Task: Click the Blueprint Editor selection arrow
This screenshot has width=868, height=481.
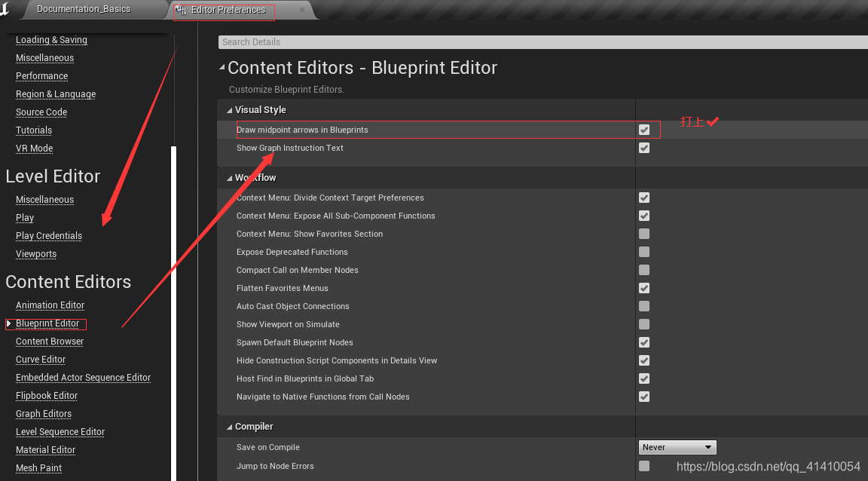Action: pyautogui.click(x=9, y=323)
